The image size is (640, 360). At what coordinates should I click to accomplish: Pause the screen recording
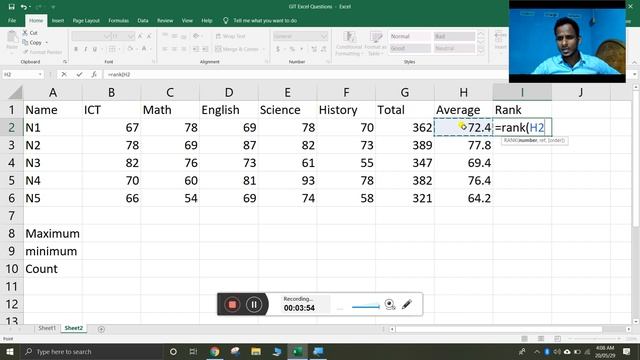coord(254,304)
